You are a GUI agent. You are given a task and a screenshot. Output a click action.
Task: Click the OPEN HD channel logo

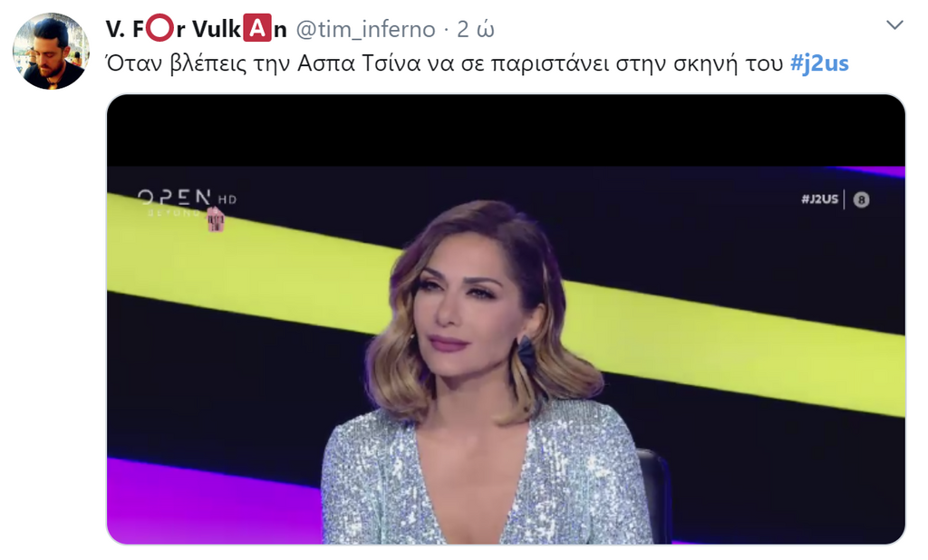[187, 201]
